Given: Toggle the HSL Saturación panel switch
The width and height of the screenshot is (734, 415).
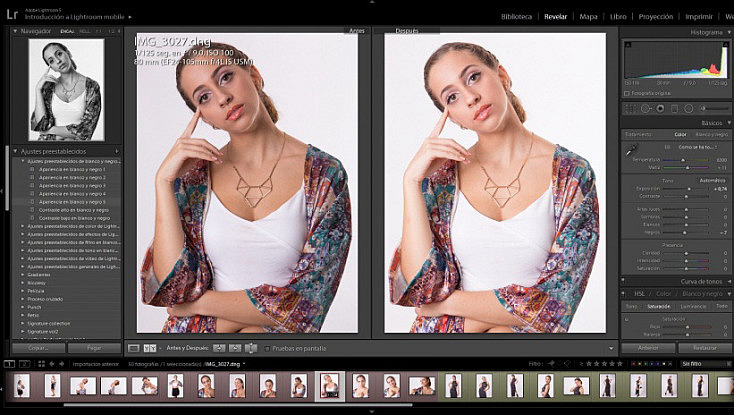Looking at the screenshot, I should coord(627,319).
